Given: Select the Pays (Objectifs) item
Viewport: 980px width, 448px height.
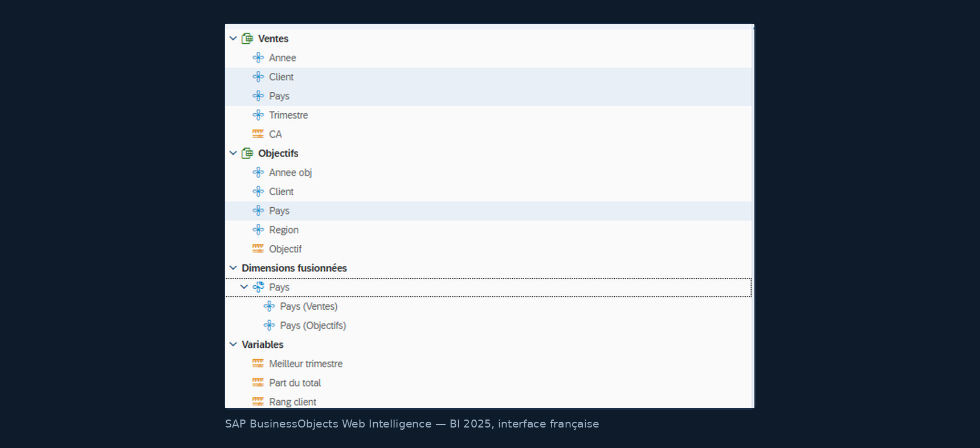Looking at the screenshot, I should [313, 326].
